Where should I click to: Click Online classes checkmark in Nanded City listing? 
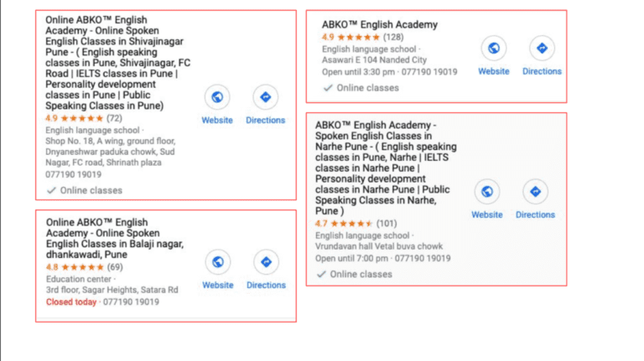pyautogui.click(x=328, y=88)
